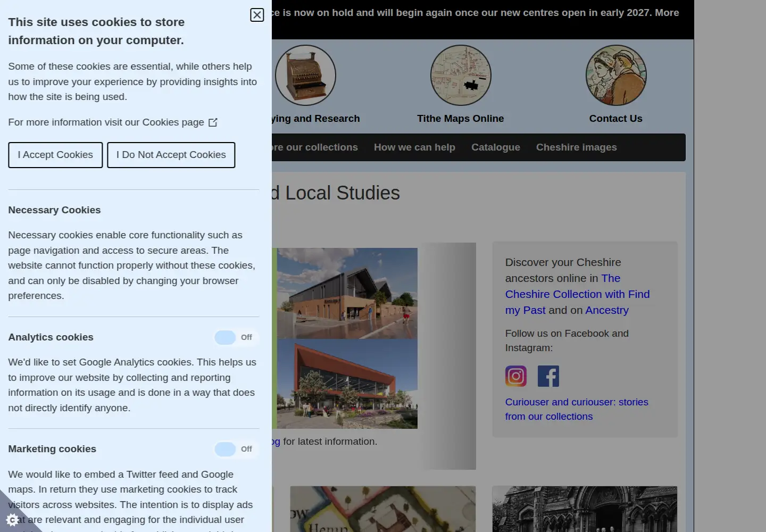Click the 'Marketing cookies' heading text
Screen dimensions: 766x532
point(52,449)
